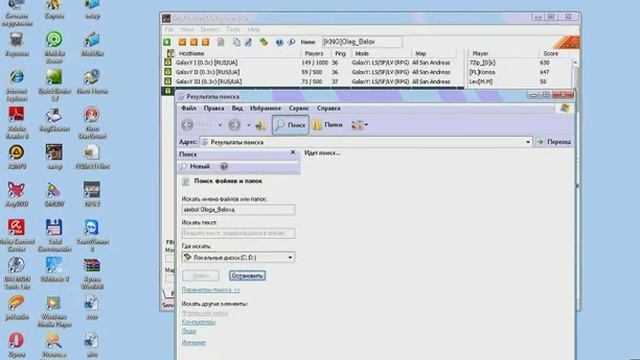Click the Up folder icon in the Explorer toolbar

(x=260, y=125)
